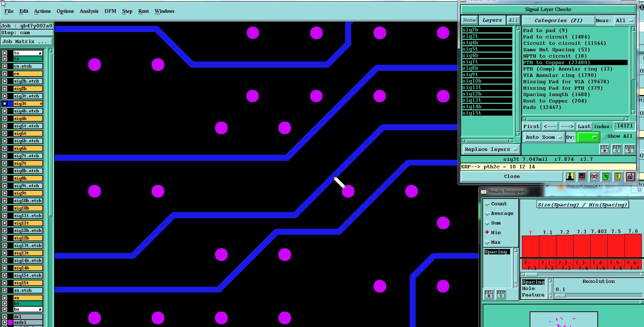Click the green 12 numbering icon
The image size is (644, 327).
(606, 176)
